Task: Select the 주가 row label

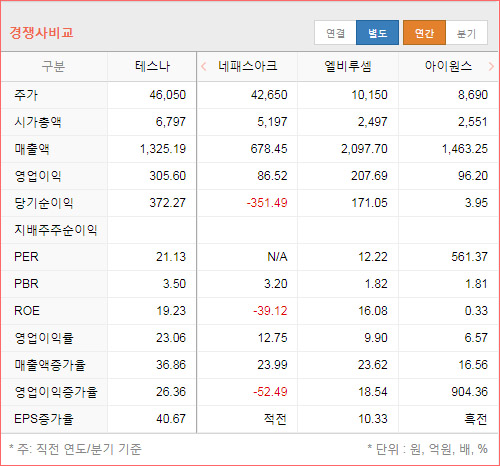Action: [26, 95]
